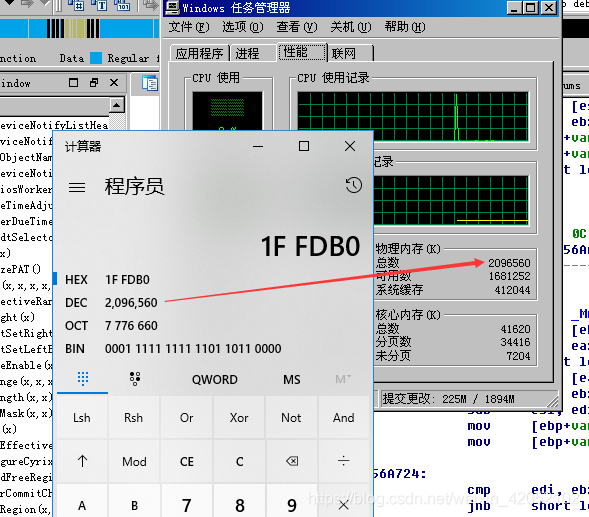Screen dimensions: 589x517
Task: Maximize the IDA functions window pane
Action: [x=74, y=83]
